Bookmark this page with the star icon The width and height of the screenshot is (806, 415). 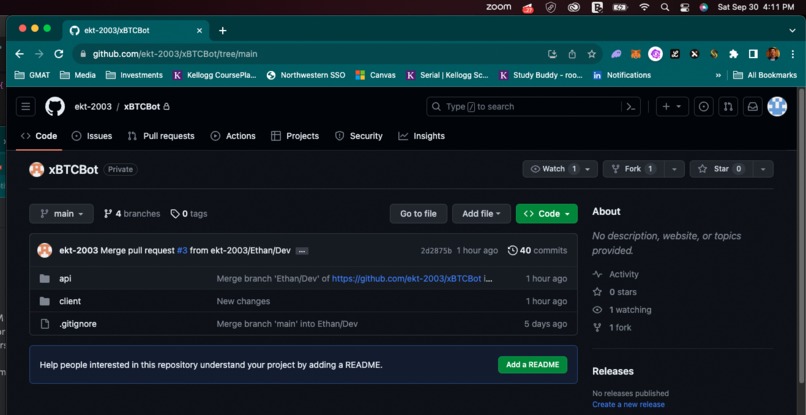pyautogui.click(x=592, y=54)
